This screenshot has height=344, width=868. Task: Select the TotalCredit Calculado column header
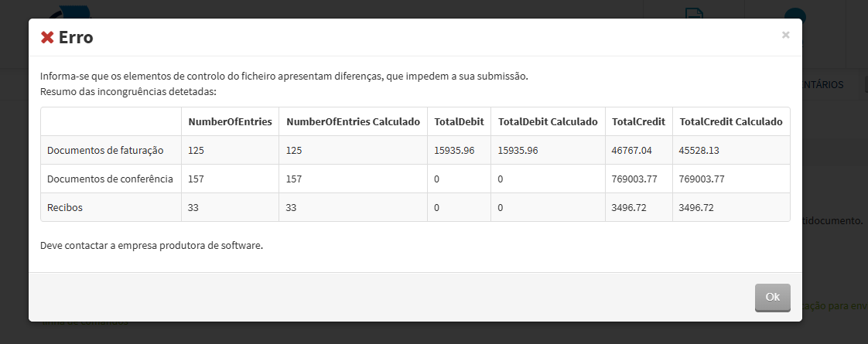point(731,121)
